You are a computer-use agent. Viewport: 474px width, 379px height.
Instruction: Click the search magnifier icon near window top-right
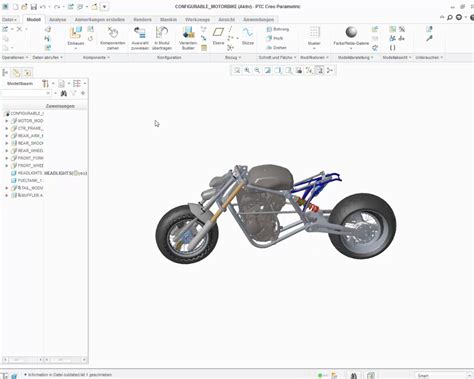click(x=450, y=17)
